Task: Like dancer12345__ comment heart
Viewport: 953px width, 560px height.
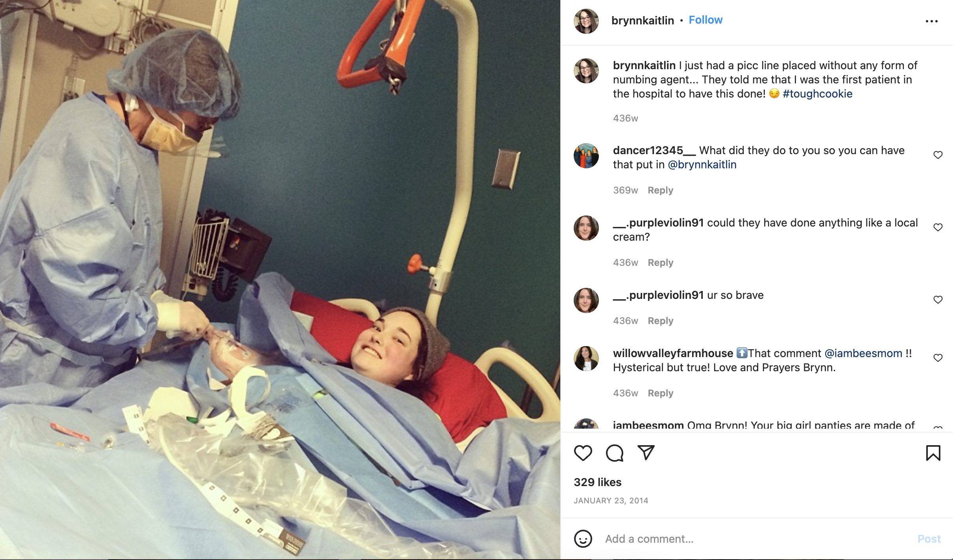Action: 938,155
